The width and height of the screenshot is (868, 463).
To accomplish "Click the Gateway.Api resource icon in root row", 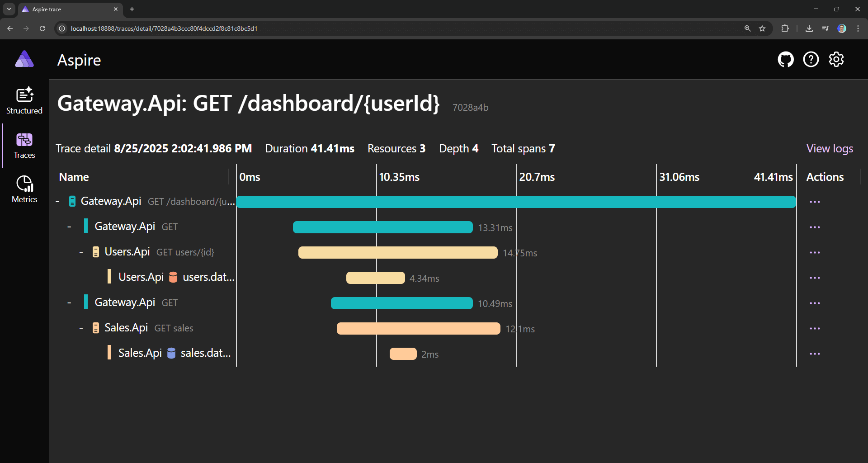I will pyautogui.click(x=72, y=202).
